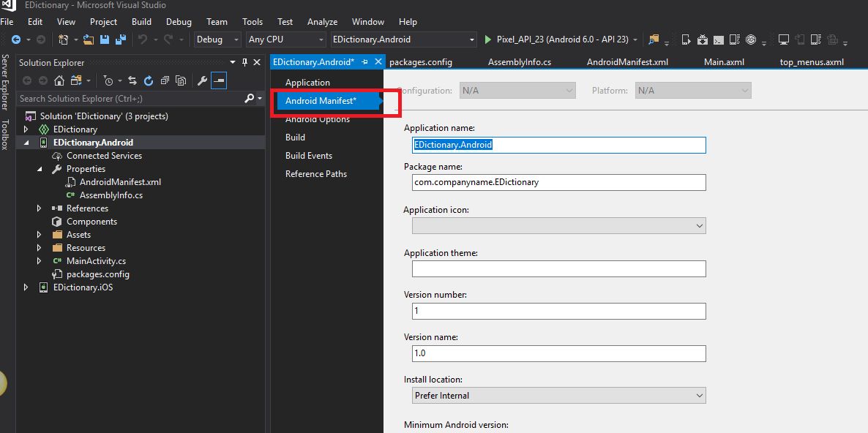Screen dimensions: 868x433
Task: Open the Build Events settings page
Action: click(309, 156)
